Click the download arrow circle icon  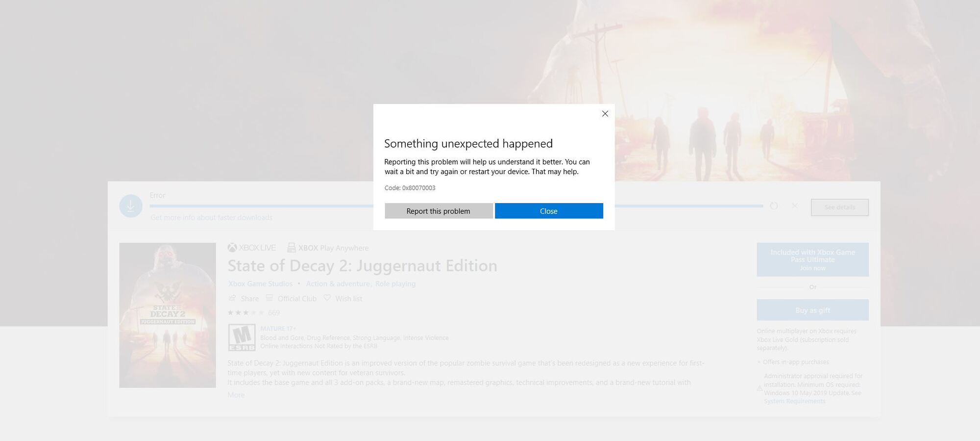coord(131,206)
